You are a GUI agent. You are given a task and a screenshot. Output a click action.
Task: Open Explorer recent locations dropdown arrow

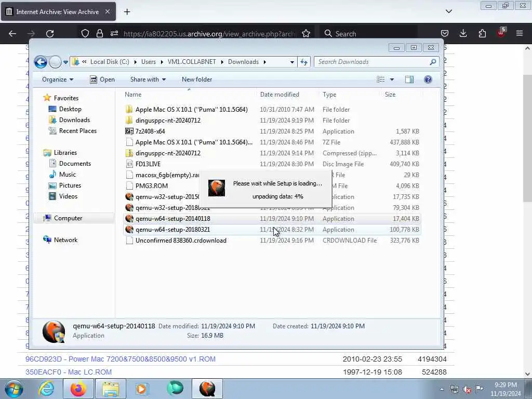pyautogui.click(x=66, y=62)
